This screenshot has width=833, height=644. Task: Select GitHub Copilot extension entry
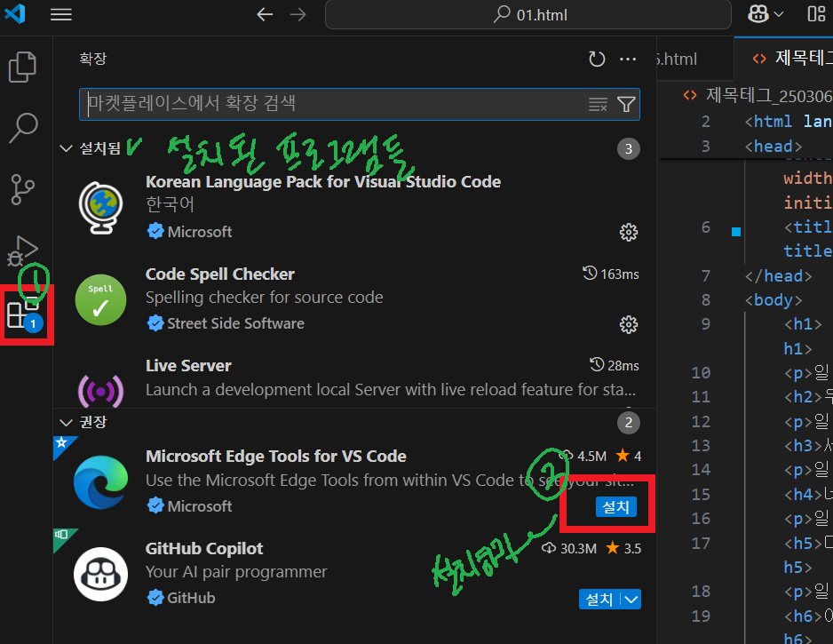pyautogui.click(x=354, y=574)
